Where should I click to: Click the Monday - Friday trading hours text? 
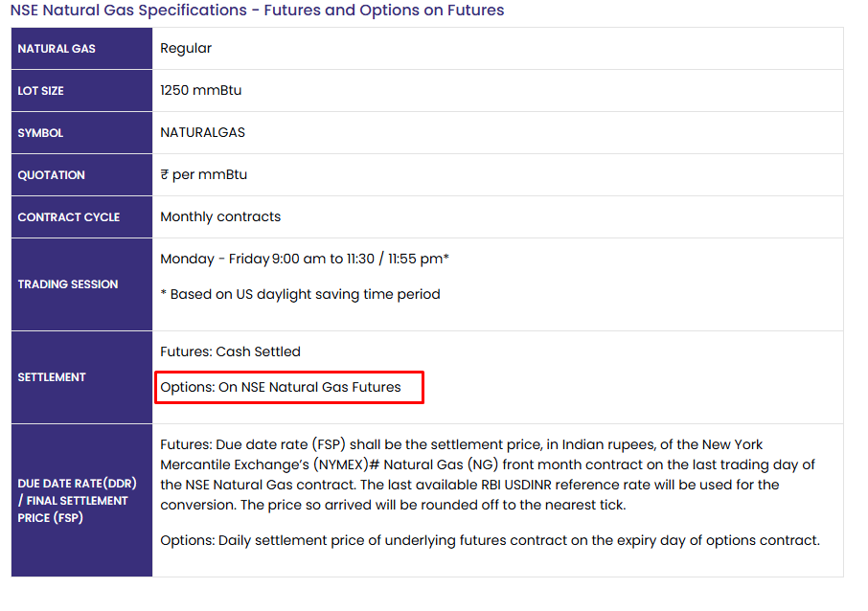point(305,259)
